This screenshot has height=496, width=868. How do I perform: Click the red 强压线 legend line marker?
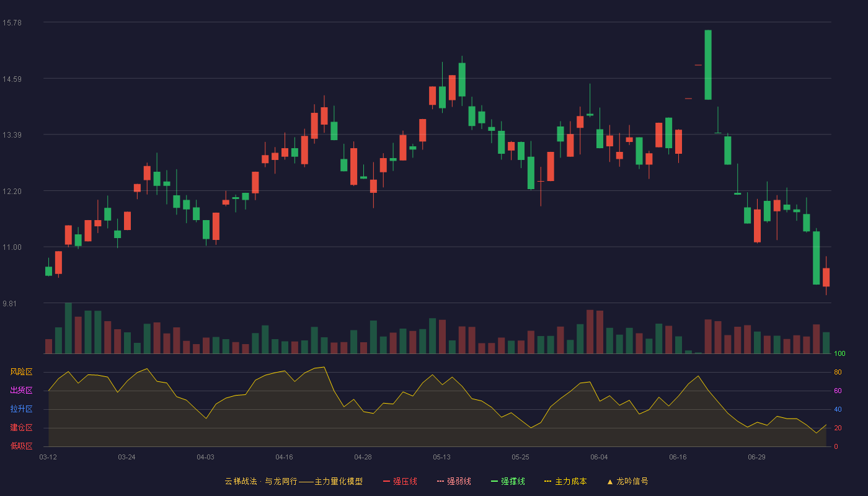coord(387,481)
